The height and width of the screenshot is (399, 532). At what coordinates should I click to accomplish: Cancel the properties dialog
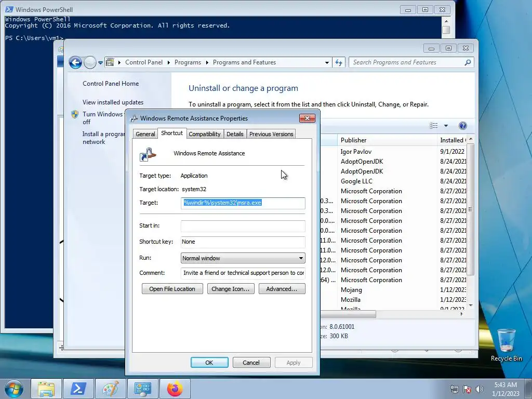(251, 362)
